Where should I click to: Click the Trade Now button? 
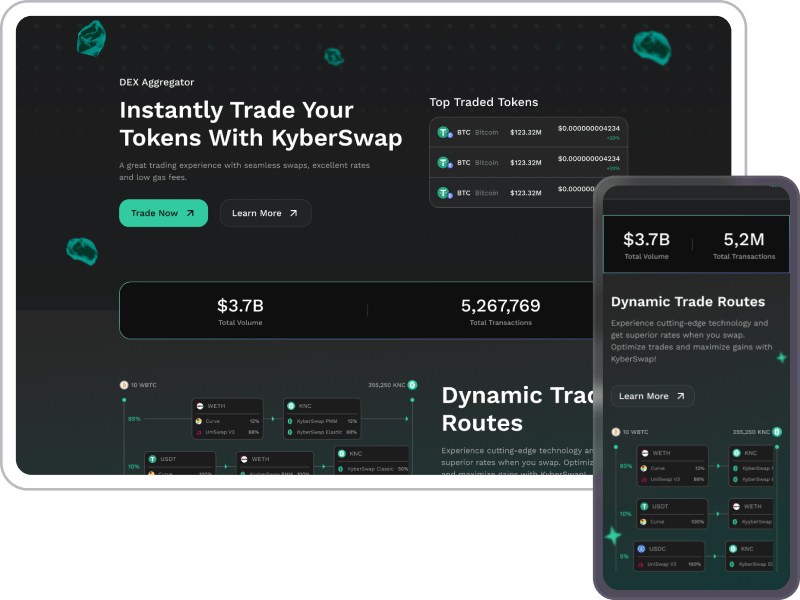(x=163, y=213)
